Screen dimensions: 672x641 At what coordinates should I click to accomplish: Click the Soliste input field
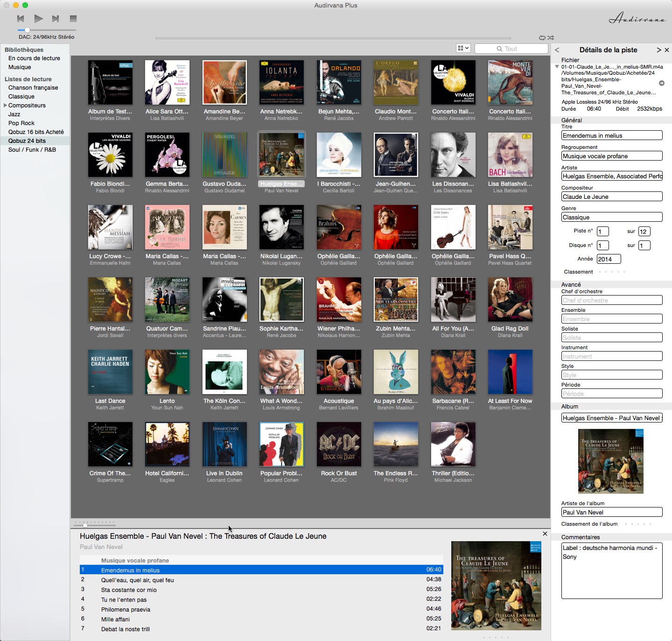click(x=612, y=338)
